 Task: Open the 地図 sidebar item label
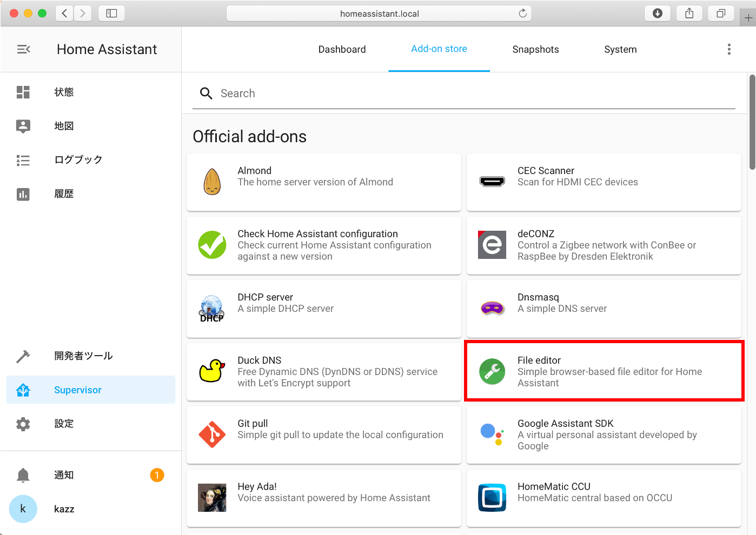64,126
